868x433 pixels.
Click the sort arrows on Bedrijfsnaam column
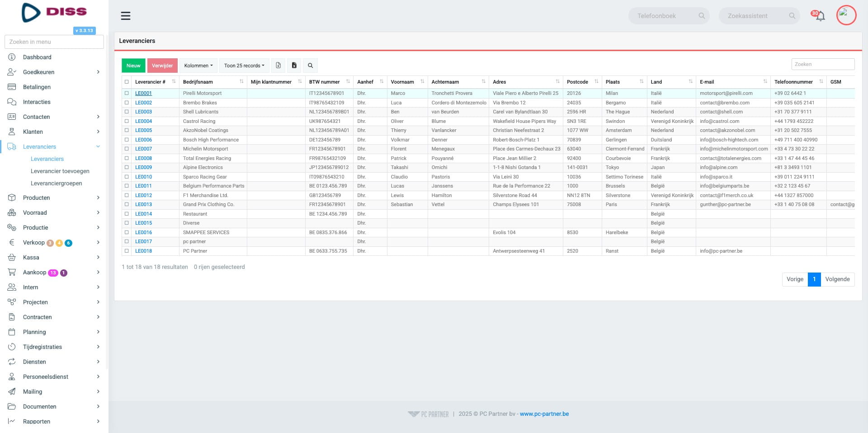click(241, 82)
